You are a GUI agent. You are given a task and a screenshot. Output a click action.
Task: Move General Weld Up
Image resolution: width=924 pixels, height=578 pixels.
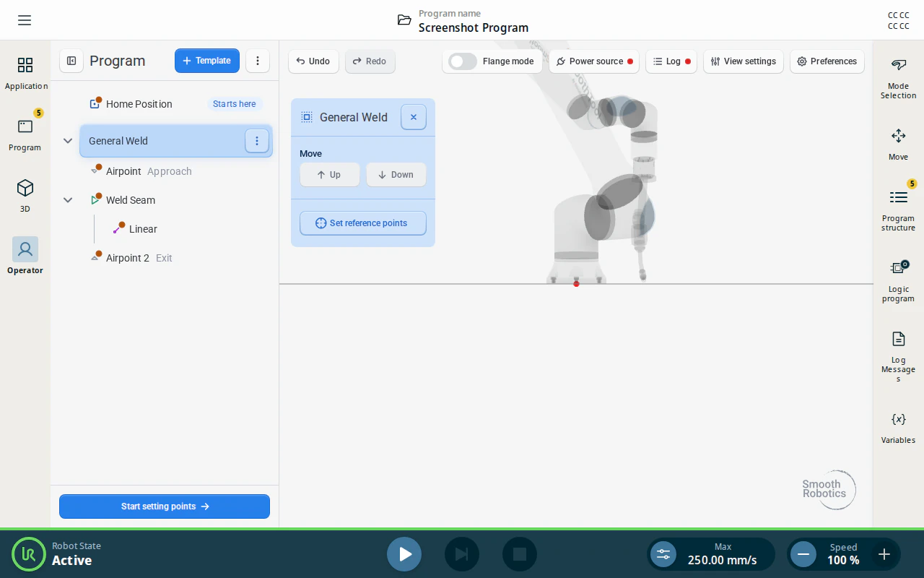(x=330, y=175)
